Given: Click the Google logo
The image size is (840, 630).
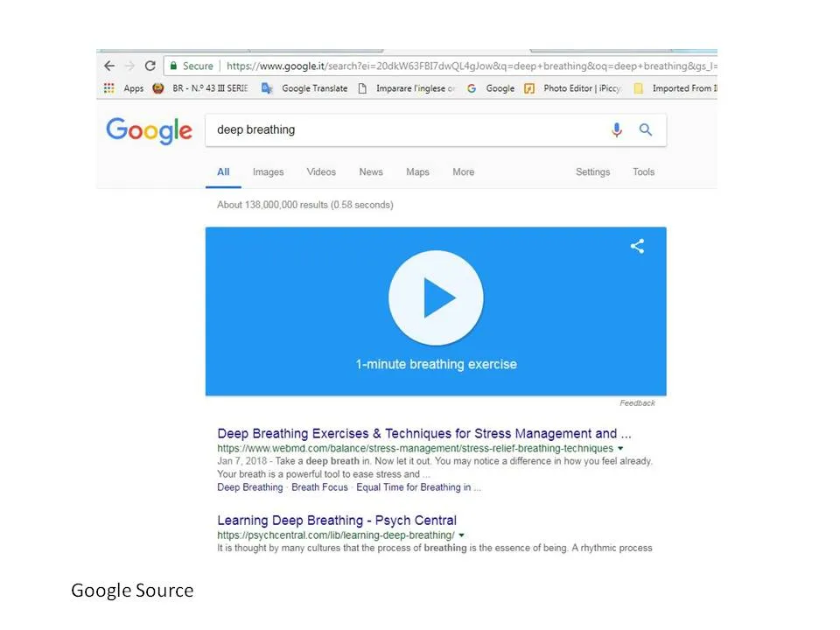Looking at the screenshot, I should (149, 130).
